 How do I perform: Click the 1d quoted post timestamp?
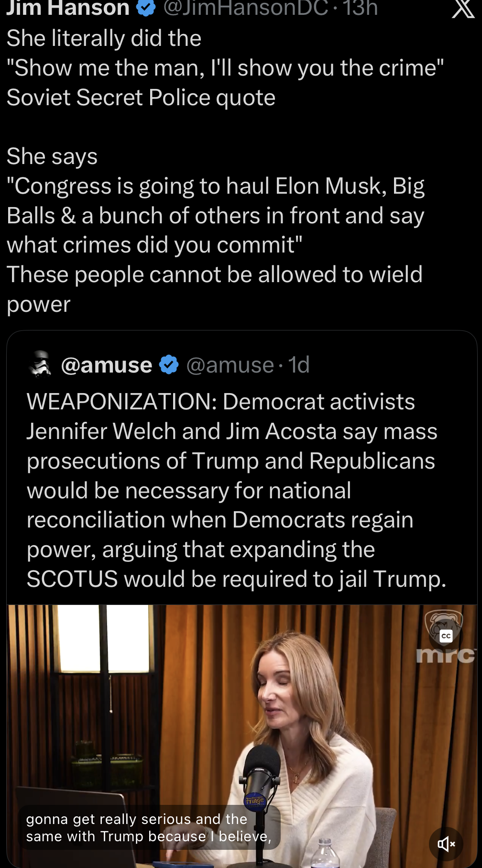[299, 365]
